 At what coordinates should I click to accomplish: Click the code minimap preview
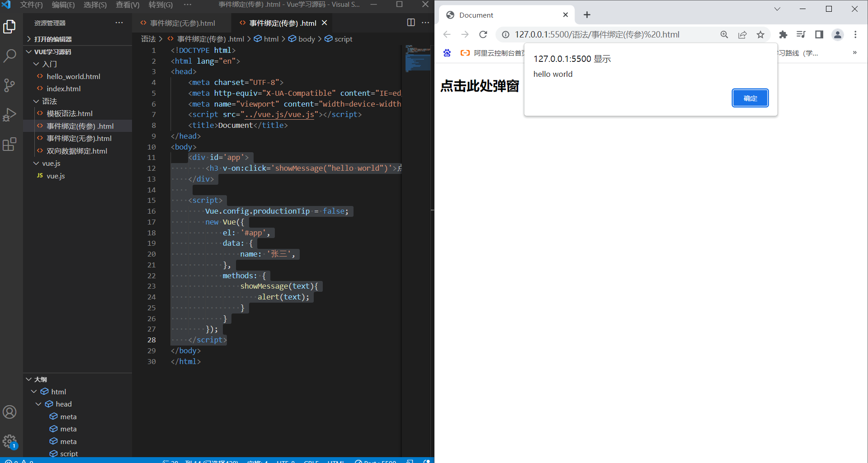tap(418, 58)
